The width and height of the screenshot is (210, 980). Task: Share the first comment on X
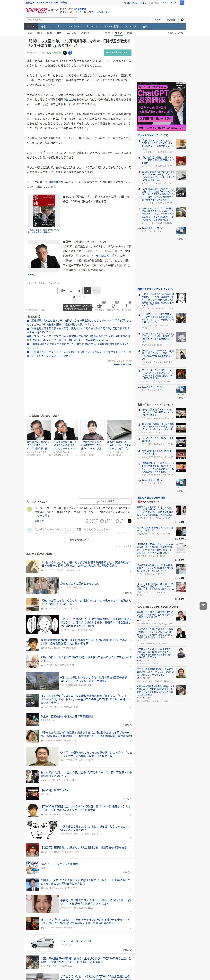click(129, 521)
